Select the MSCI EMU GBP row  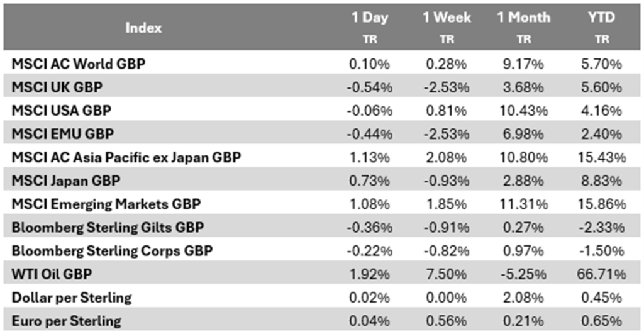pos(62,134)
